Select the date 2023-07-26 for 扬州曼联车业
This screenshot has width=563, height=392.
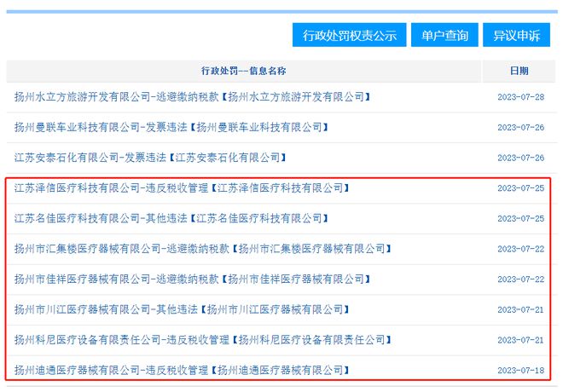click(x=520, y=128)
